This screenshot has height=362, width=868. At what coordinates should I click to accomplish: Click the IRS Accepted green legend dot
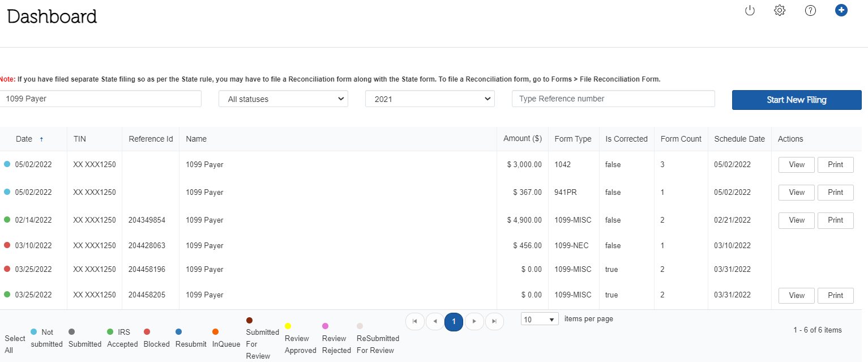click(110, 332)
